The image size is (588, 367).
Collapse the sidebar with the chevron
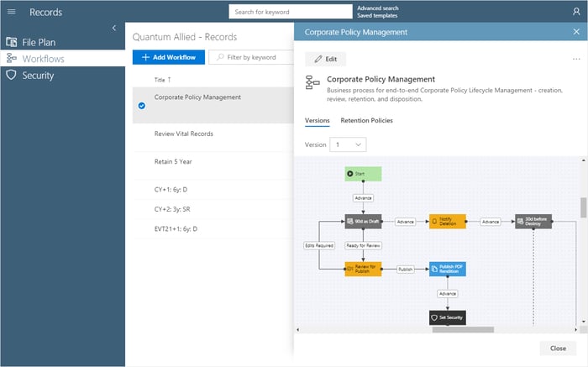114,28
